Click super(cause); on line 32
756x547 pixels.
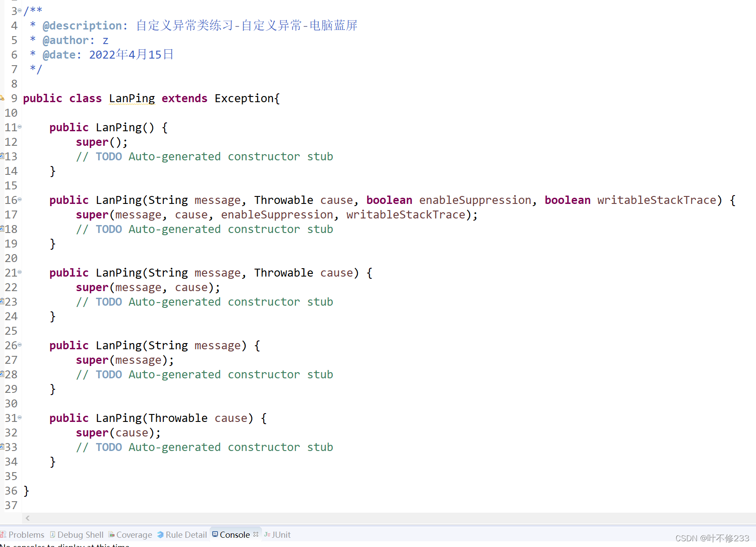point(118,432)
